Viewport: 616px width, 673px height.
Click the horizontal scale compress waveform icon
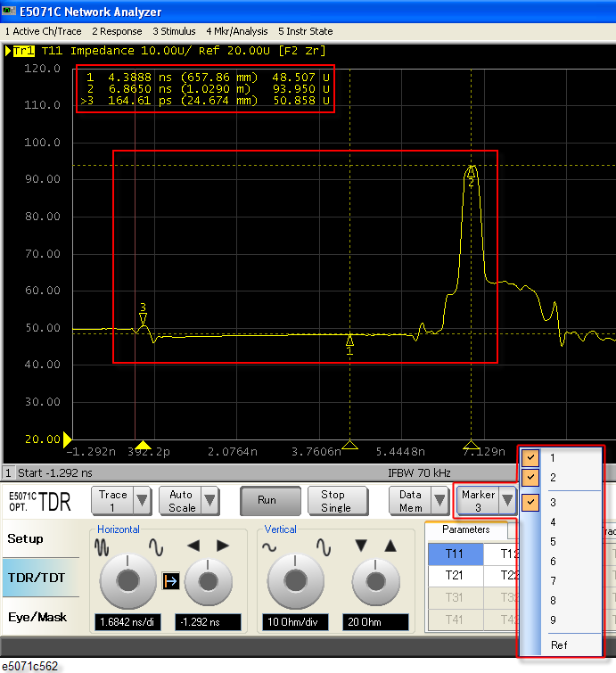click(103, 546)
